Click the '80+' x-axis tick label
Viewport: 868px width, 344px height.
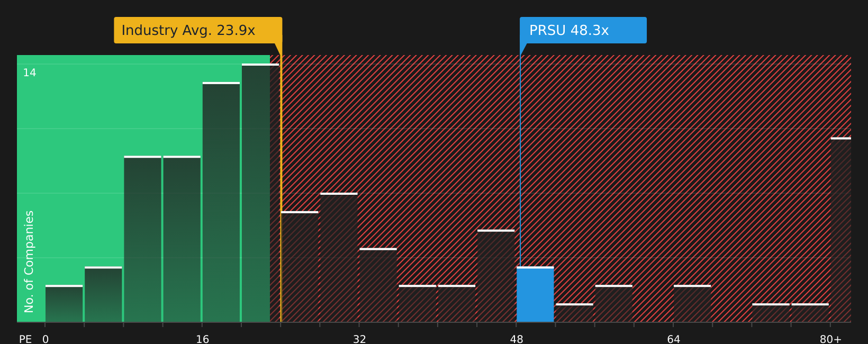click(x=830, y=339)
